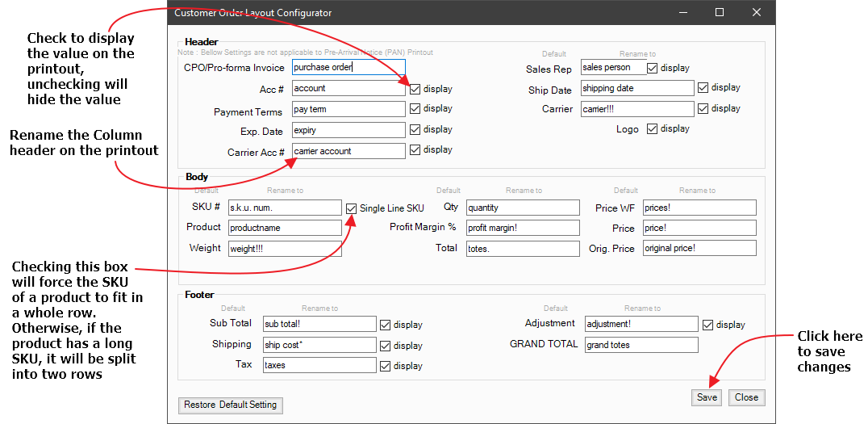Click the Restore Default Setting button
Image resolution: width=868 pixels, height=424 pixels.
coord(230,405)
